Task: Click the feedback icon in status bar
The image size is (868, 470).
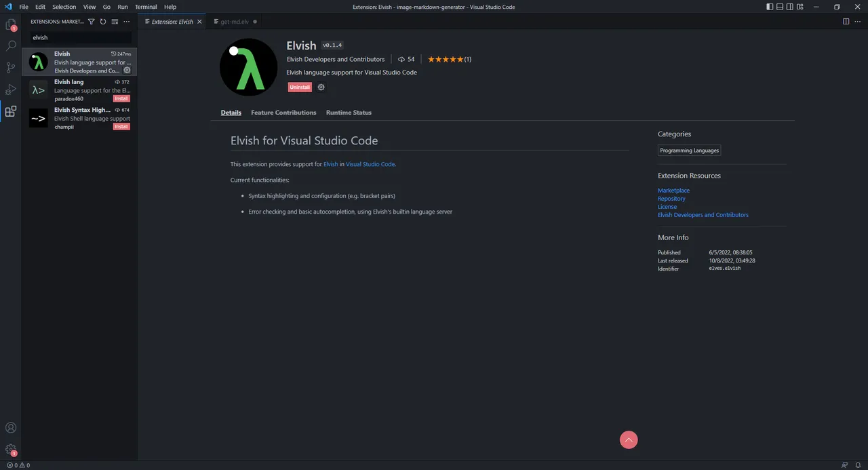Action: click(x=844, y=465)
